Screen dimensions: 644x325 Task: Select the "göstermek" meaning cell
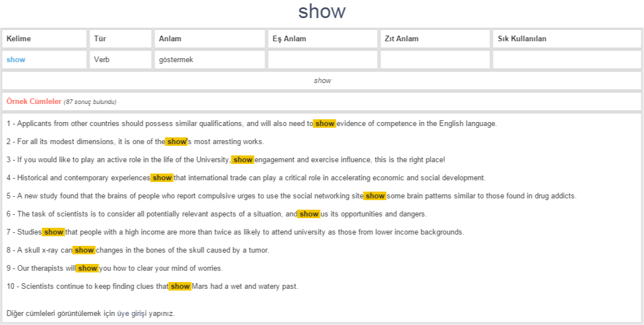tap(176, 60)
